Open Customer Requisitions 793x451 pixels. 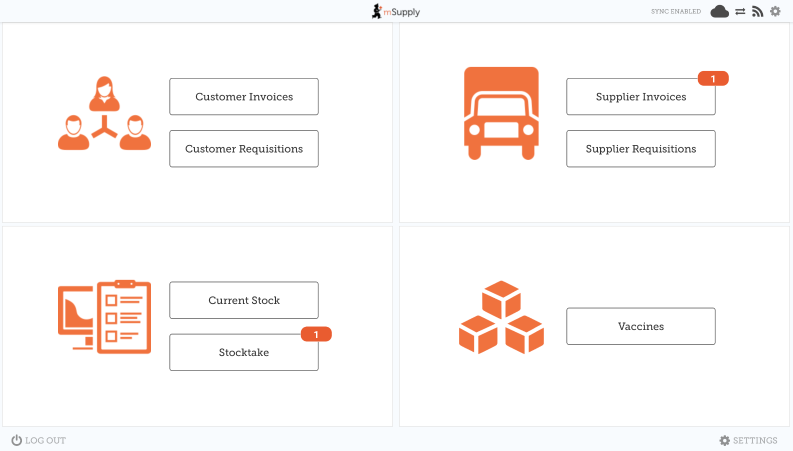[x=244, y=149]
